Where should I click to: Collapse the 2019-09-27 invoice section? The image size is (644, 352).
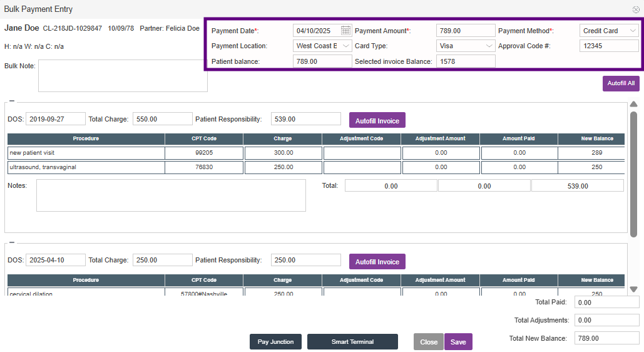click(12, 101)
